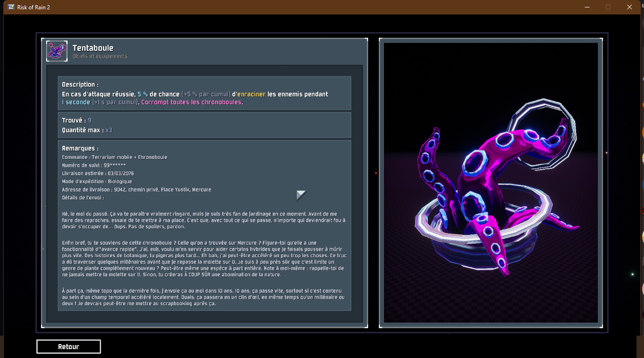
Task: Click the Risk of Rain 2 title bar icon
Action: tap(11, 7)
